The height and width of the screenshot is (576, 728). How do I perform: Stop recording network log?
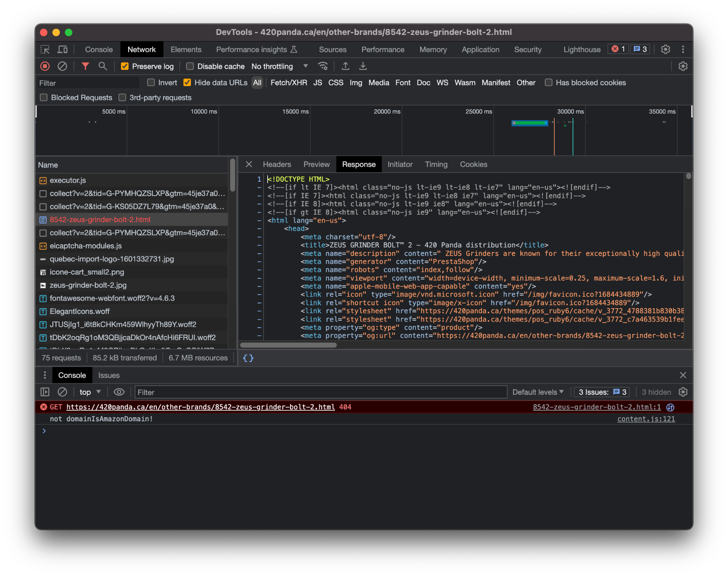coord(45,66)
